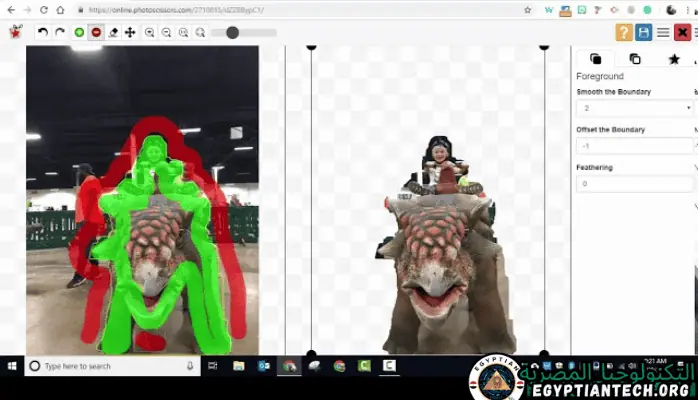Activate the Move/pan tool
Image resolution: width=698 pixels, height=400 pixels.
coord(130,32)
